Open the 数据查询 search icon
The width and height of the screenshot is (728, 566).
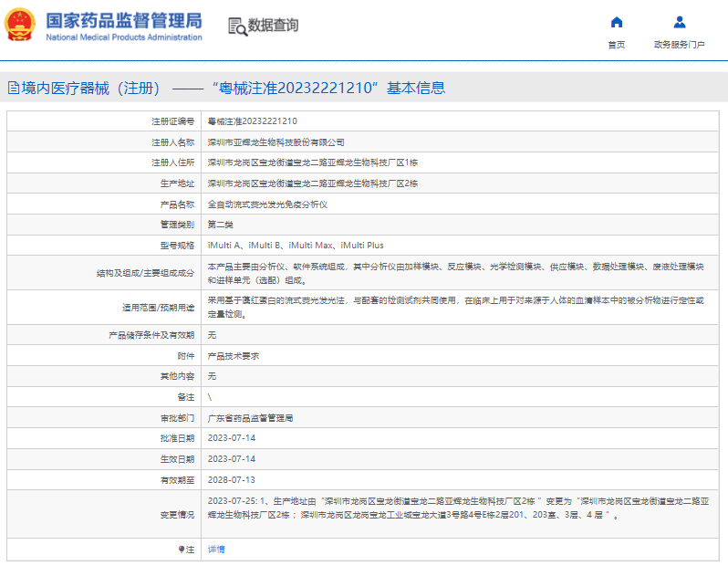coord(238,26)
